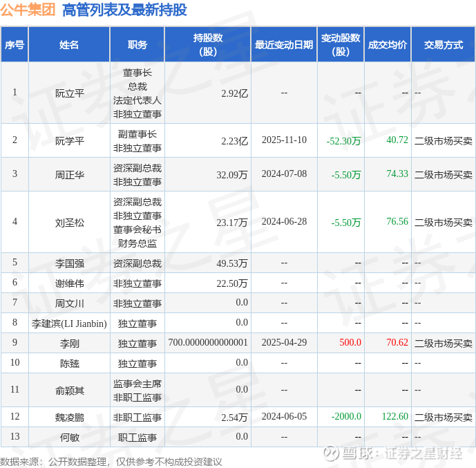Viewport: 476px width, 468px height.
Task: Click 刘圣松's -5.50万 change value
Action: (346, 223)
